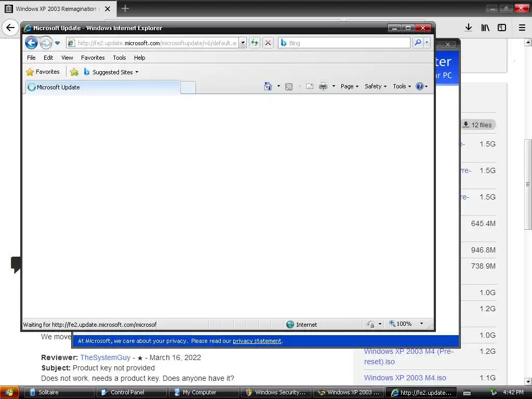Click the tray icon beside the clock

coord(494,392)
